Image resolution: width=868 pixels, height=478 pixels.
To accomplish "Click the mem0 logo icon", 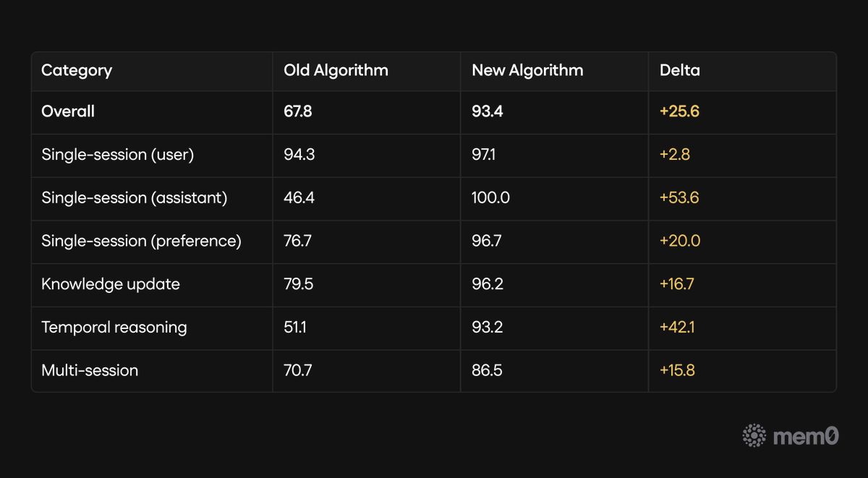I will coord(754,435).
